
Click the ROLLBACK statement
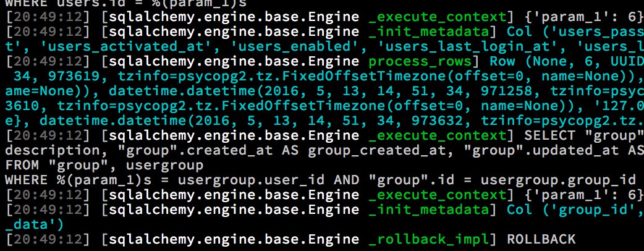[x=541, y=239]
